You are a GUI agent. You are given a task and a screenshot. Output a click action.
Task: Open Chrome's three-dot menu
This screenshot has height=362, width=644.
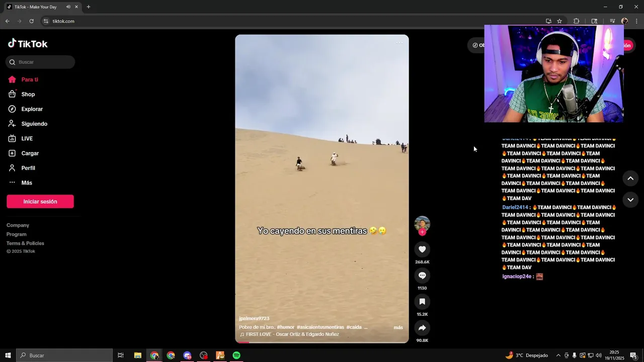click(636, 21)
